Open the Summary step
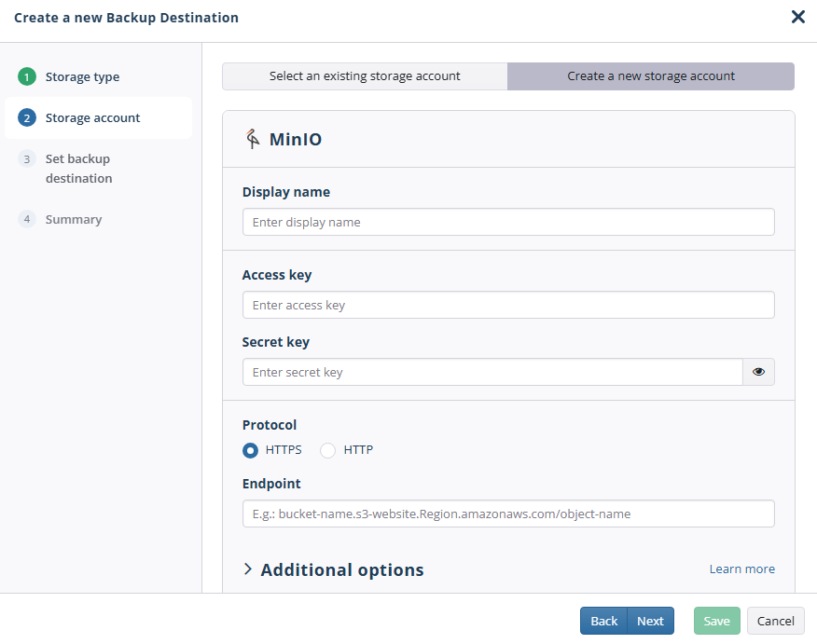 (x=74, y=219)
